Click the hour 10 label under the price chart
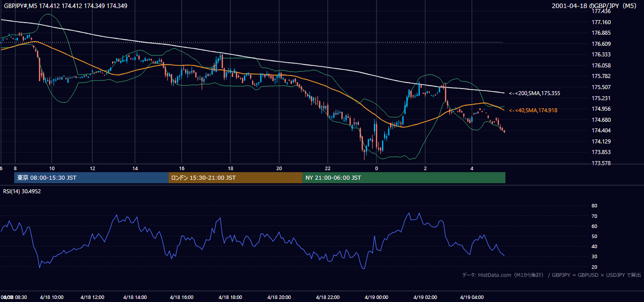The height and width of the screenshot is (302, 644). tap(52, 168)
